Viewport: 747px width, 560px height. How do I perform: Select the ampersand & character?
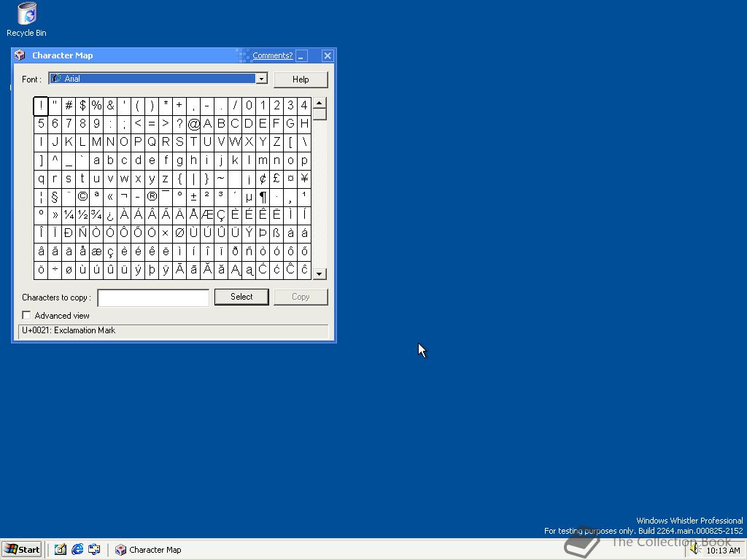[x=111, y=105]
